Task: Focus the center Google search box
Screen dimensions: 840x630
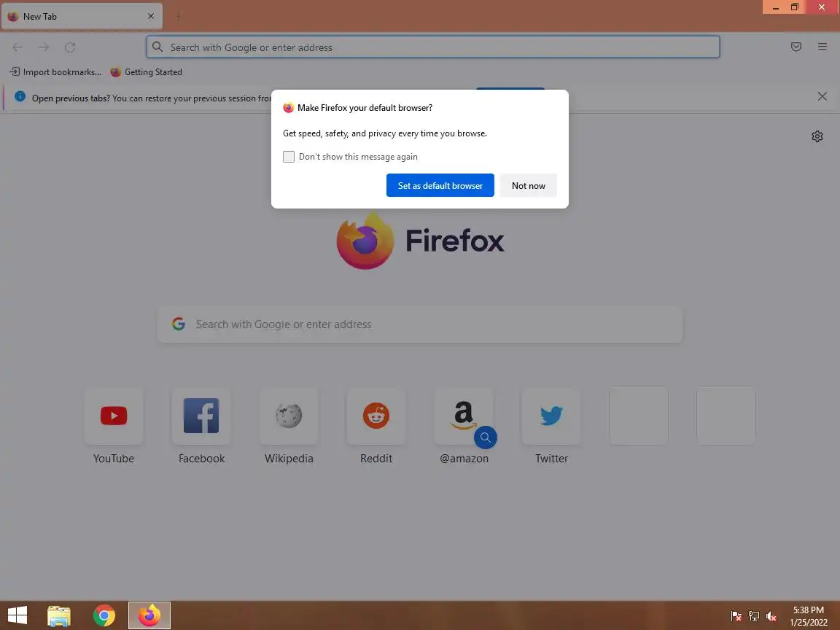Action: click(x=420, y=324)
